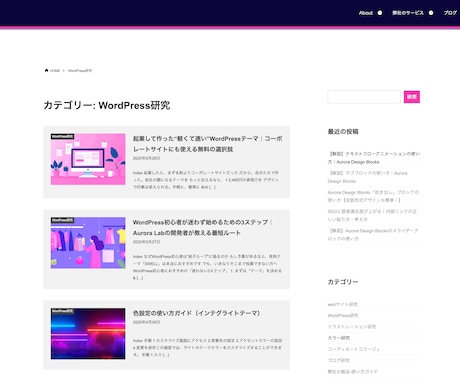Select the イラストレーション研究 category
Screen dimensions: 460x380
coord(352,327)
